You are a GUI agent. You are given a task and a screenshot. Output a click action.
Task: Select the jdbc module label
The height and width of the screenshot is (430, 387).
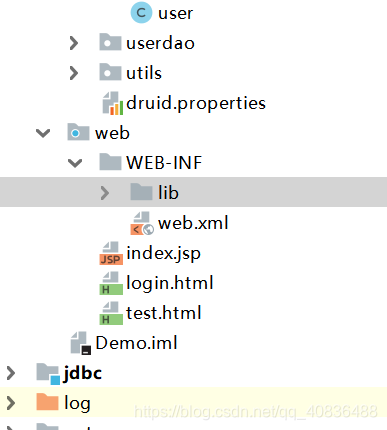tap(83, 373)
